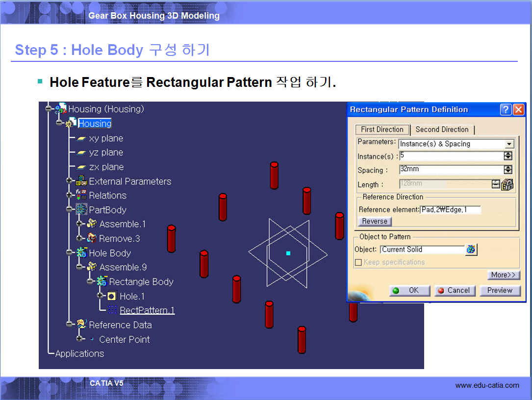Click the Instance(s) spinner arrows
The height and width of the screenshot is (400, 532).
[508, 156]
